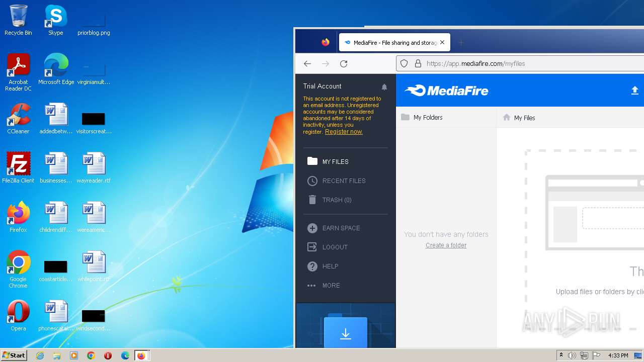
Task: Open Edge from the taskbar
Action: 125,355
